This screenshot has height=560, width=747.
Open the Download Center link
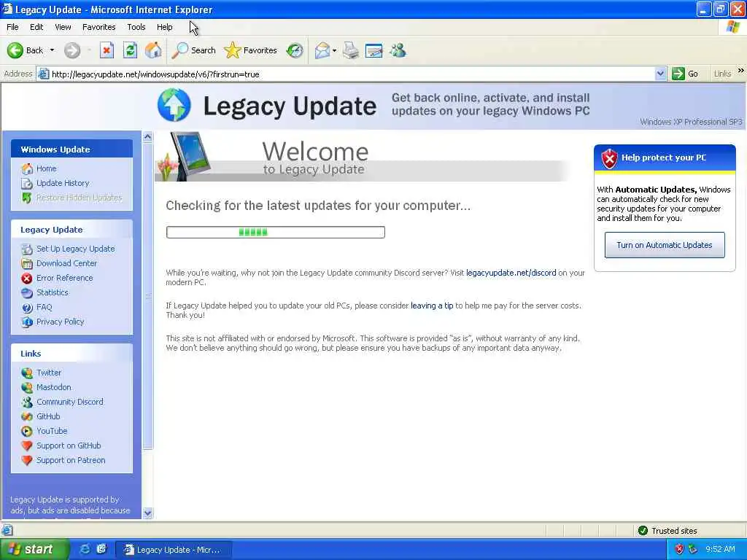pyautogui.click(x=66, y=263)
